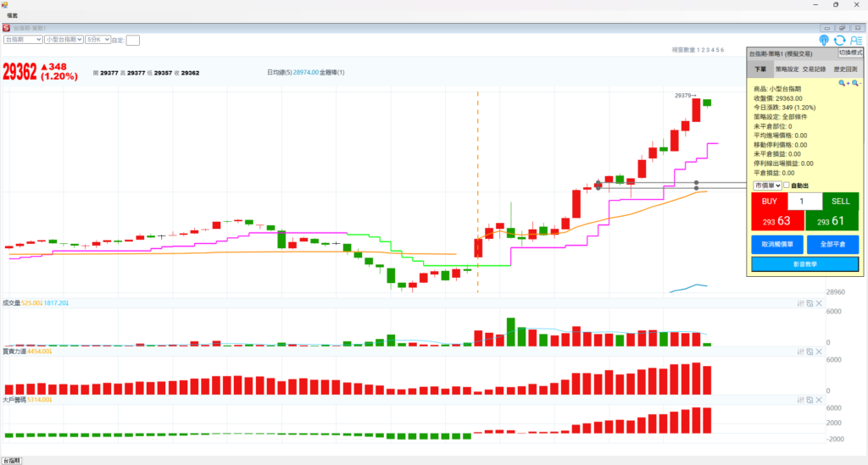
Task: Close the 大戶籌碼 indicator panel
Action: [819, 399]
